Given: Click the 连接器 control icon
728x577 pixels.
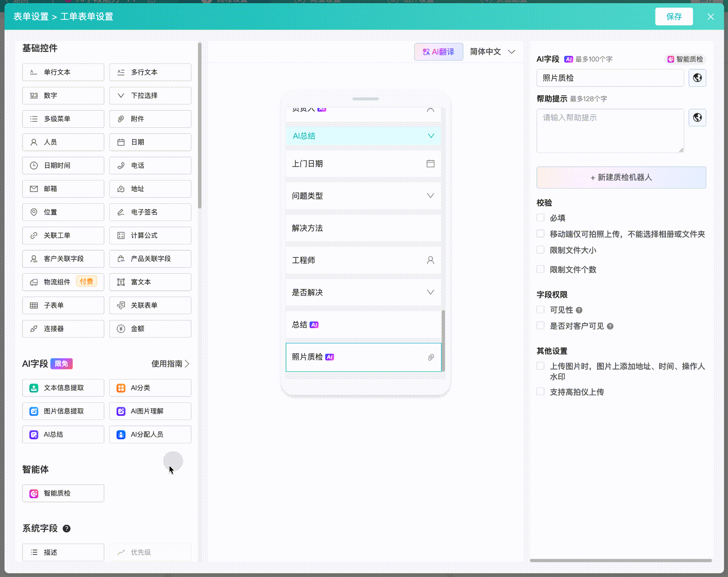Looking at the screenshot, I should tap(34, 329).
